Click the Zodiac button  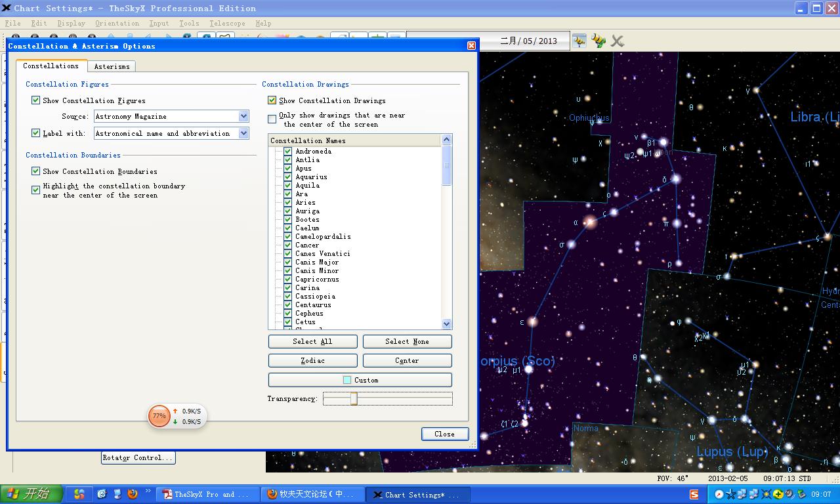pyautogui.click(x=312, y=360)
